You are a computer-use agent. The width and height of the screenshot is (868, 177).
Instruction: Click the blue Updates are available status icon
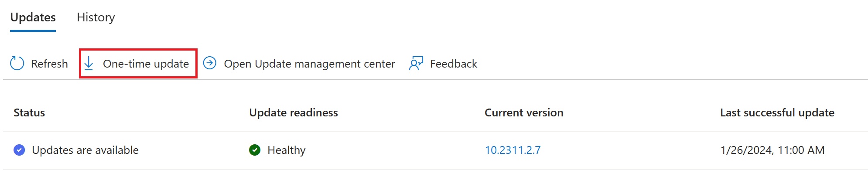(19, 150)
